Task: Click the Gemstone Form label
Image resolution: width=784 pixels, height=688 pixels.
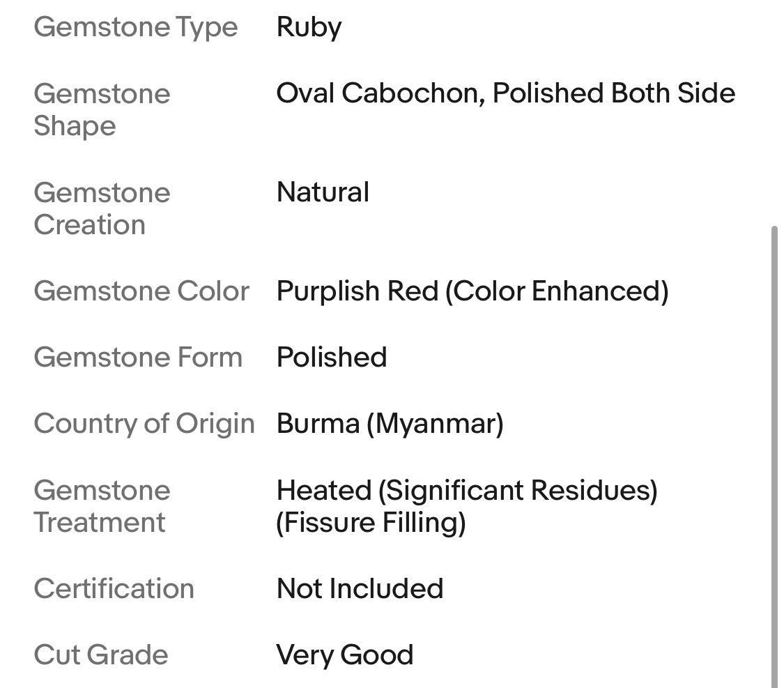Action: (138, 357)
